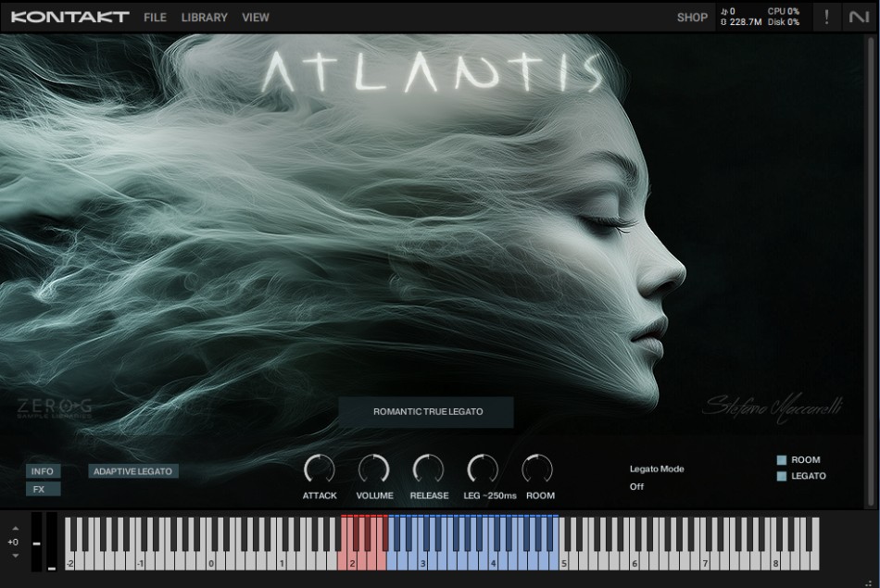Open the View menu
880x588 pixels.
tap(256, 18)
